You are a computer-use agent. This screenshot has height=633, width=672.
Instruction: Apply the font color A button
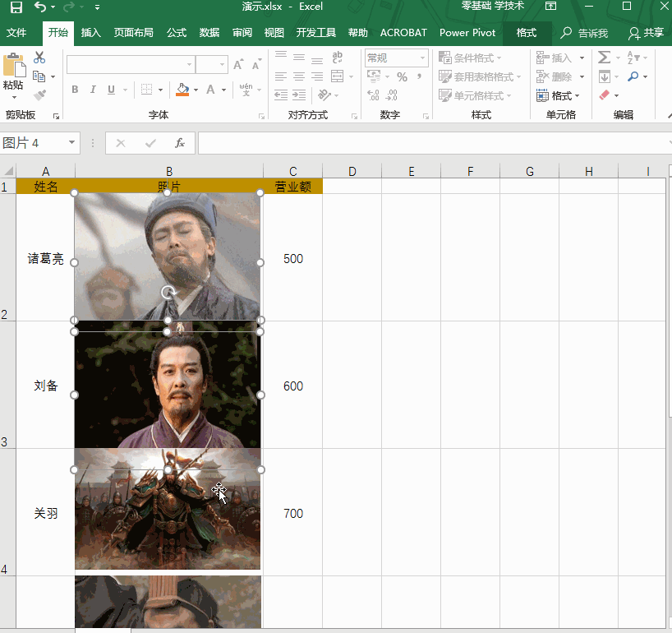tap(210, 90)
